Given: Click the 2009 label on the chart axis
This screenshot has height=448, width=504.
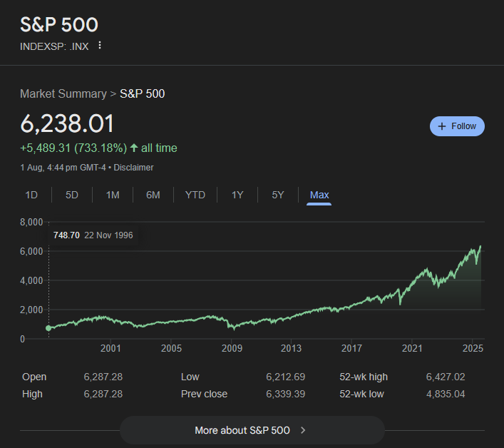Looking at the screenshot, I should (232, 348).
